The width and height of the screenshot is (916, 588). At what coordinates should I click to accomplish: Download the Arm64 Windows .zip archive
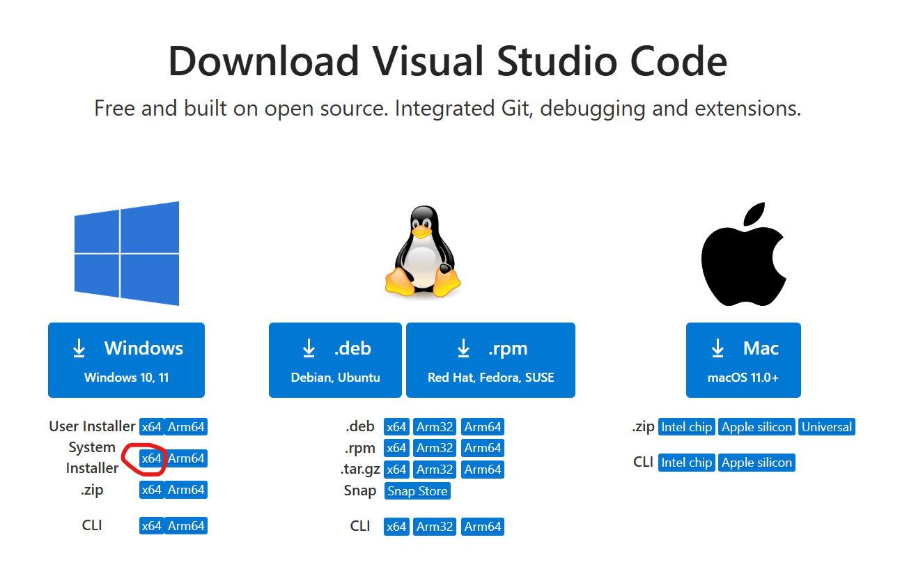[x=185, y=489]
